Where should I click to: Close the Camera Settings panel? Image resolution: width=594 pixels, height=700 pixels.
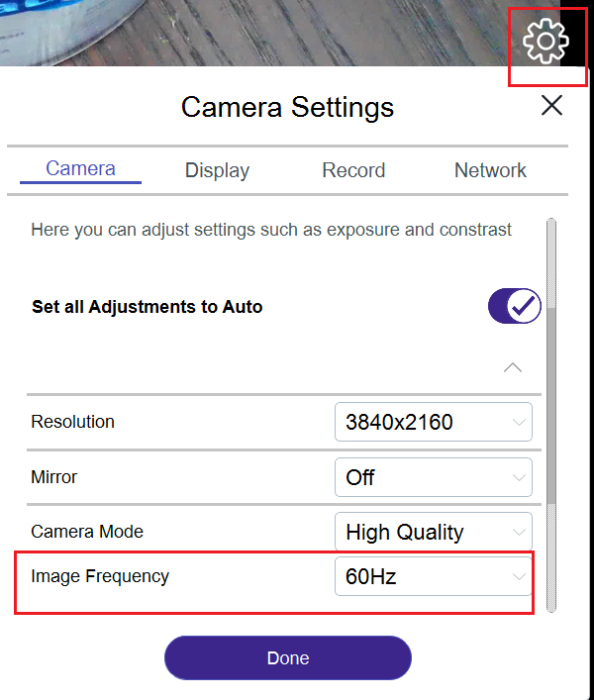551,106
